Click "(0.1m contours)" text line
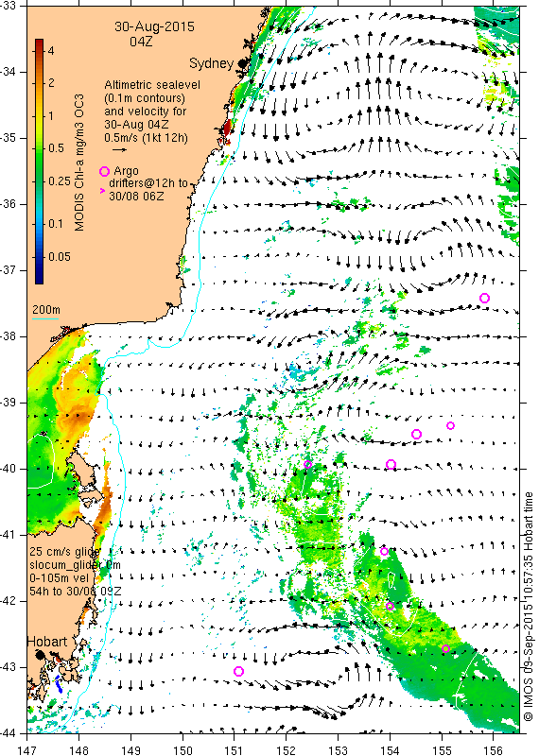 145,98
